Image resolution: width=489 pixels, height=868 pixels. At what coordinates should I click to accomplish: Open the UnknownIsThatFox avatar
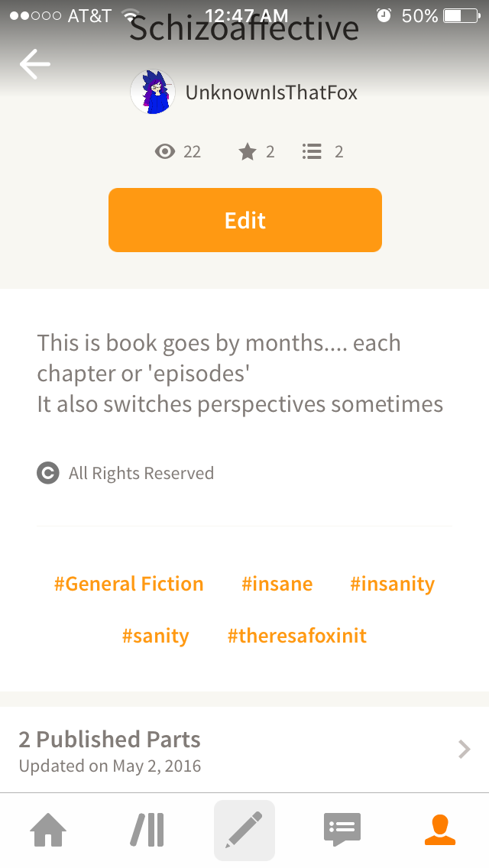[x=153, y=92]
